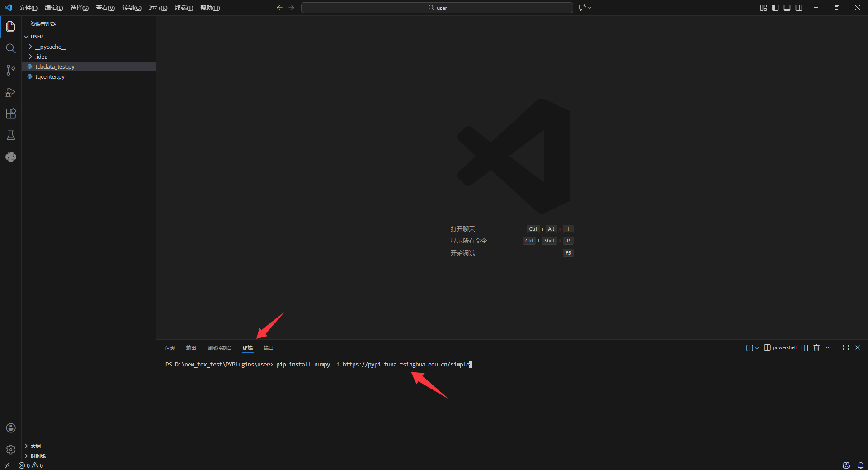
Task: Switch to the 输出 panel tab
Action: coord(191,348)
